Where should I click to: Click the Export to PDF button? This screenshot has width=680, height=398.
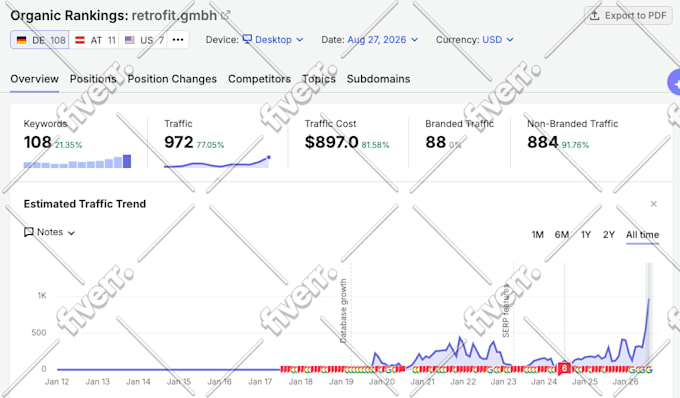[628, 16]
